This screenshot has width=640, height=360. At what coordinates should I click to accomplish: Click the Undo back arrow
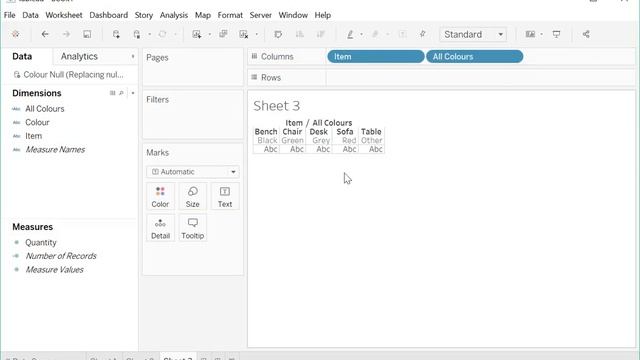click(x=45, y=34)
